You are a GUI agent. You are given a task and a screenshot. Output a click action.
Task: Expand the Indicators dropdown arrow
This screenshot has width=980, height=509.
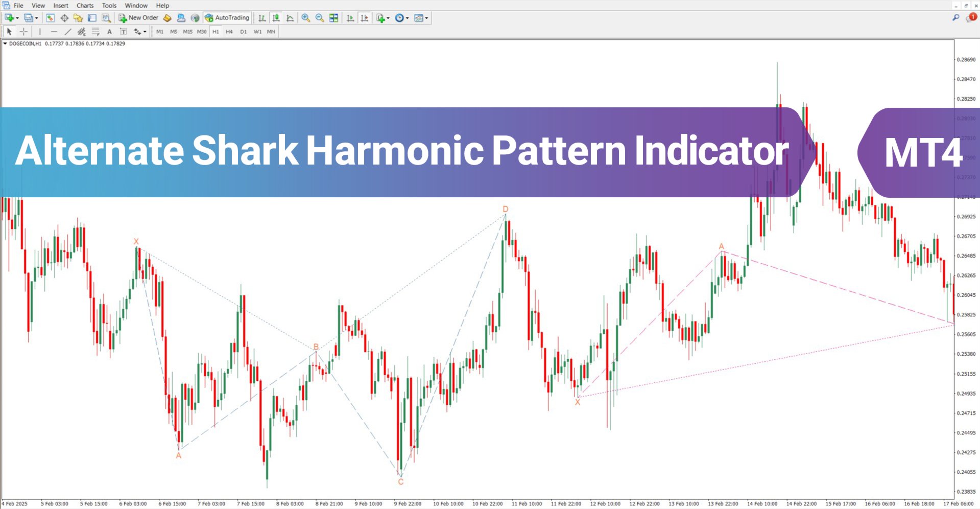(388, 18)
